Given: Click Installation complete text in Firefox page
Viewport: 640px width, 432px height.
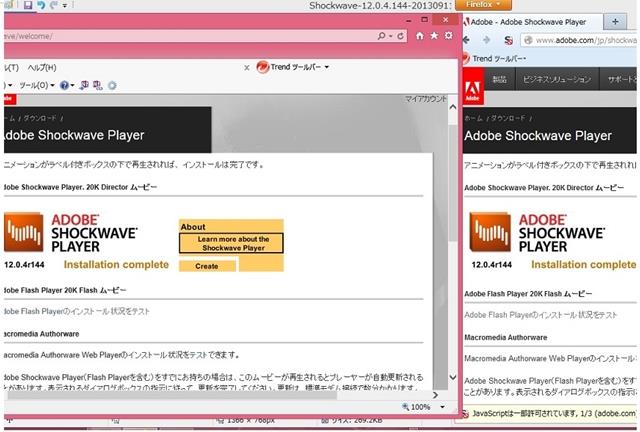Looking at the screenshot, I should point(584,265).
